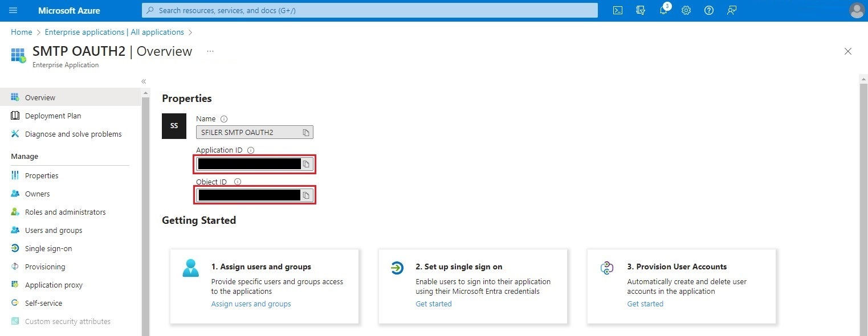Open the ellipsis menu next to Overview title

pyautogui.click(x=210, y=51)
